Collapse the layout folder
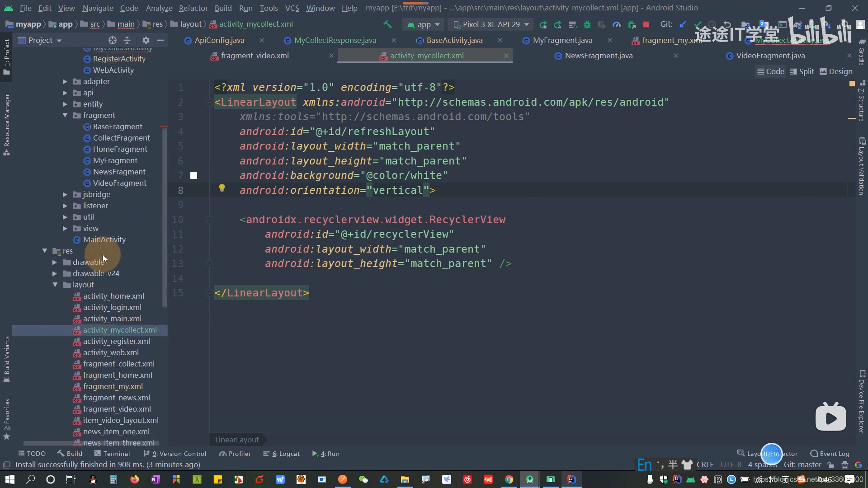 pos(54,285)
